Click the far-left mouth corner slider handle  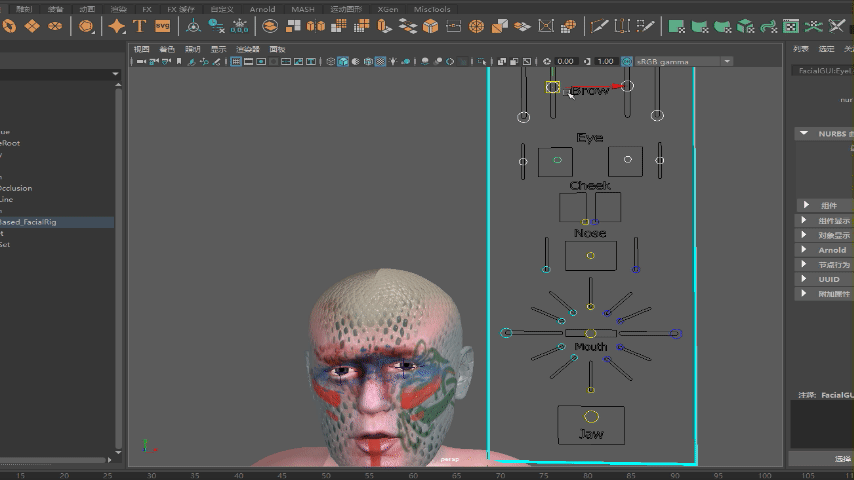coord(506,332)
